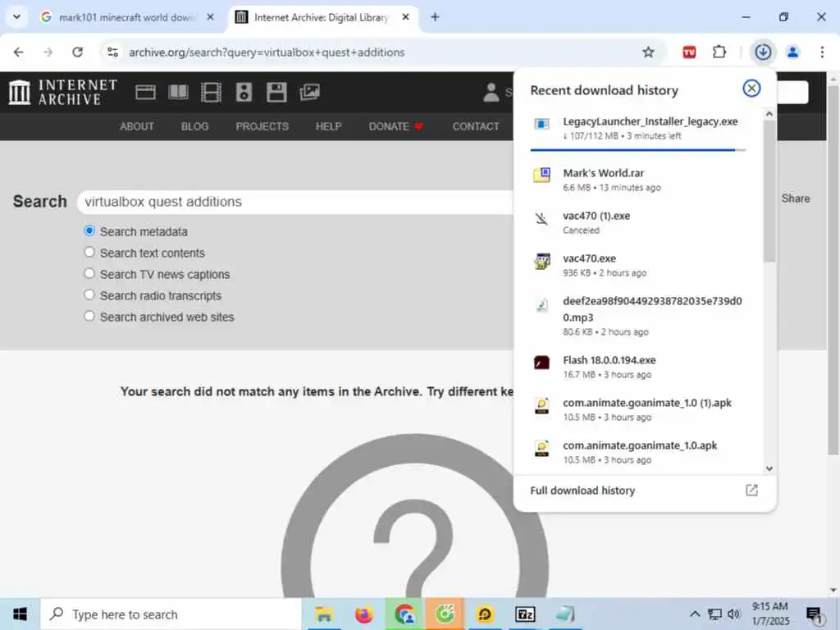
Task: Select Search radio transcripts option
Action: pos(89,295)
